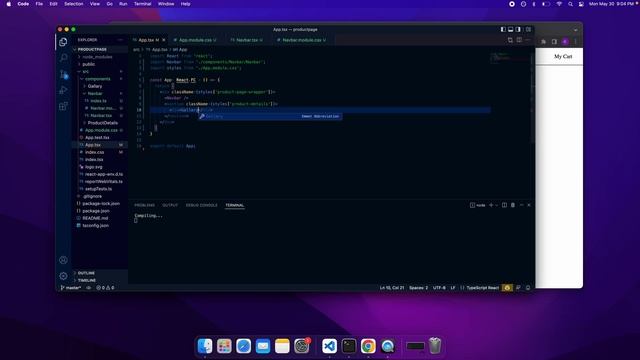
Task: Open errors and warnings count in status bar
Action: tap(105, 288)
